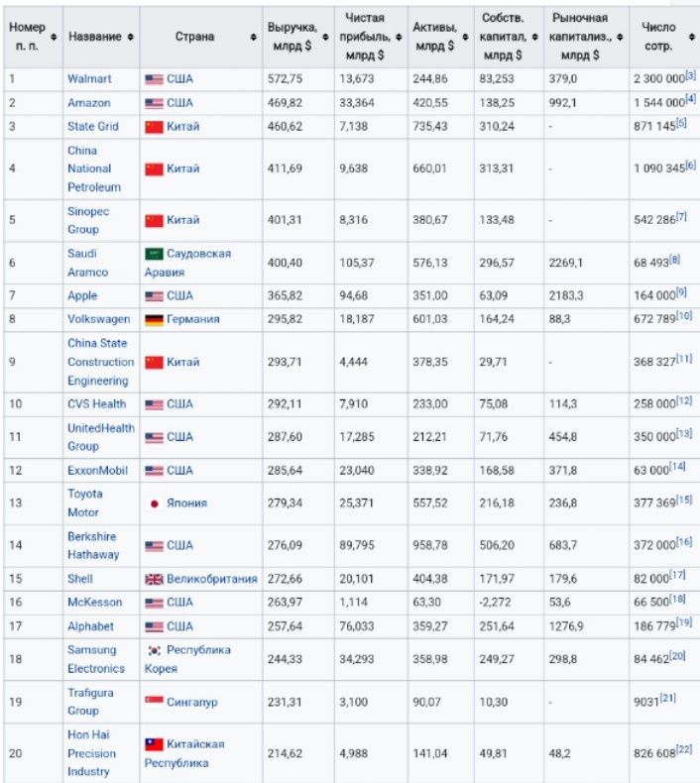Click the UK flag in Shell row

click(154, 579)
